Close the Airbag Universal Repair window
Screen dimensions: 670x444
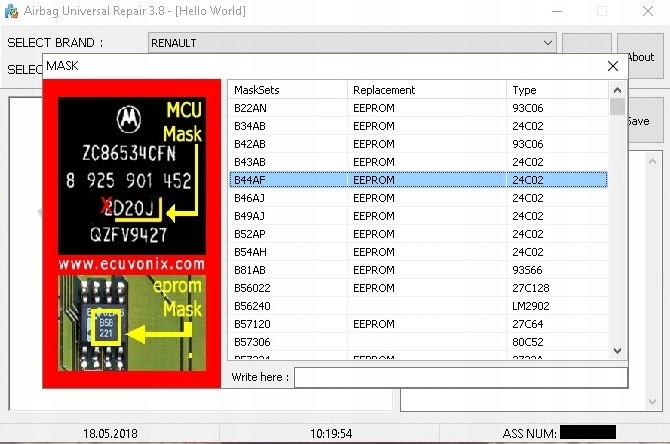tap(648, 11)
